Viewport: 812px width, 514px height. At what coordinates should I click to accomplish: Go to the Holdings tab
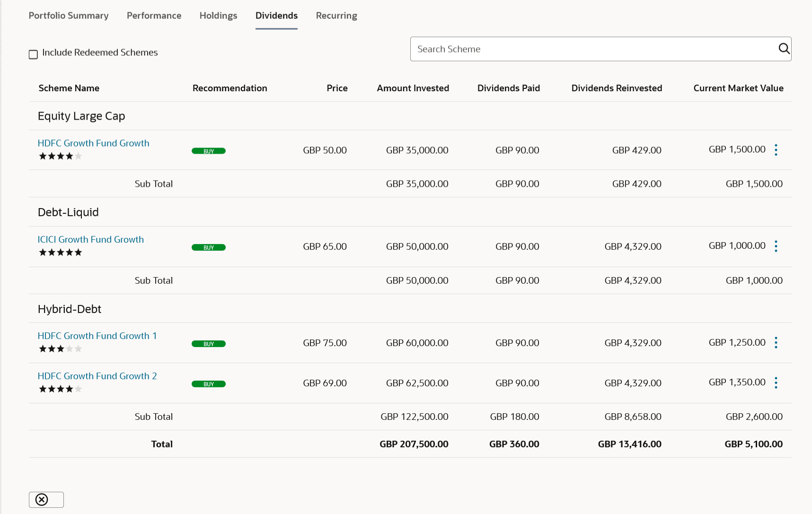coord(218,16)
